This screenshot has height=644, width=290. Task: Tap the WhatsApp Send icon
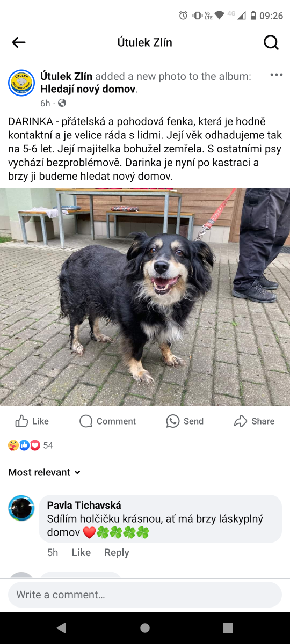(172, 421)
